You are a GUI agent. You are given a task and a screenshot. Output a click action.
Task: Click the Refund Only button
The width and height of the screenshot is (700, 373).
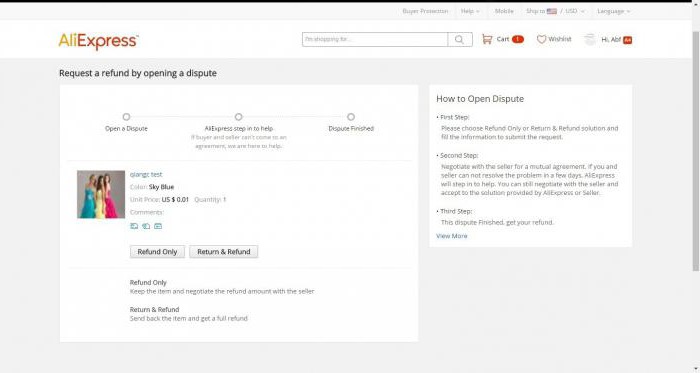tap(157, 252)
